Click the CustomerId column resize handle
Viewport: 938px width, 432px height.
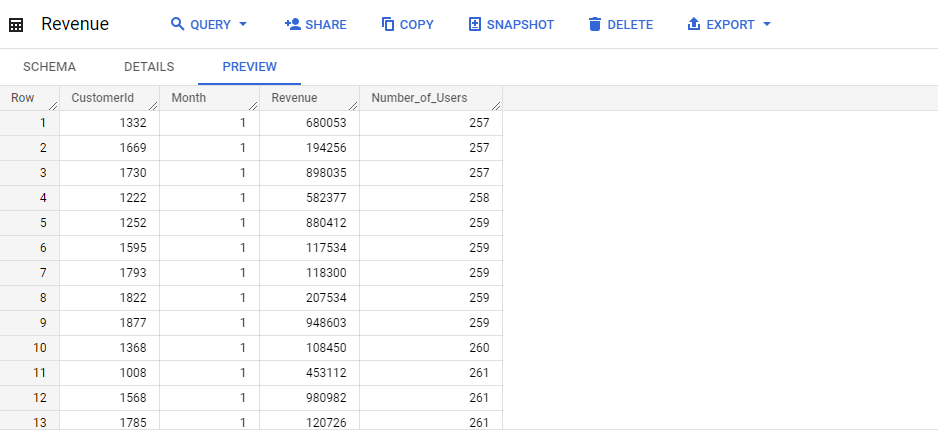point(153,106)
